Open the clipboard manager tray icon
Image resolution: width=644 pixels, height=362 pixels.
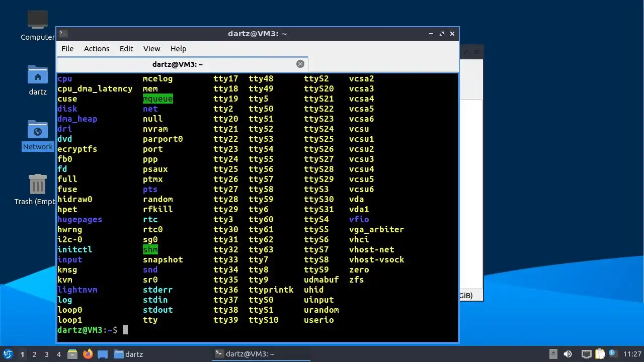click(x=599, y=354)
